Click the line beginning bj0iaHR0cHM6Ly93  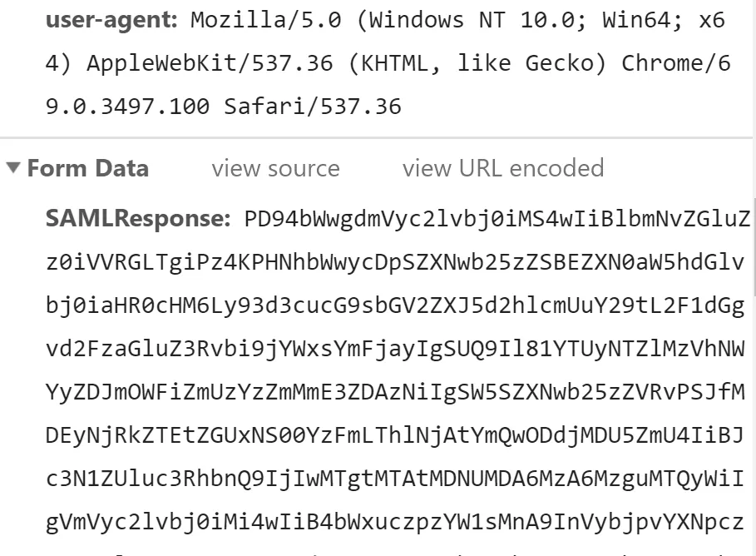[x=395, y=306]
